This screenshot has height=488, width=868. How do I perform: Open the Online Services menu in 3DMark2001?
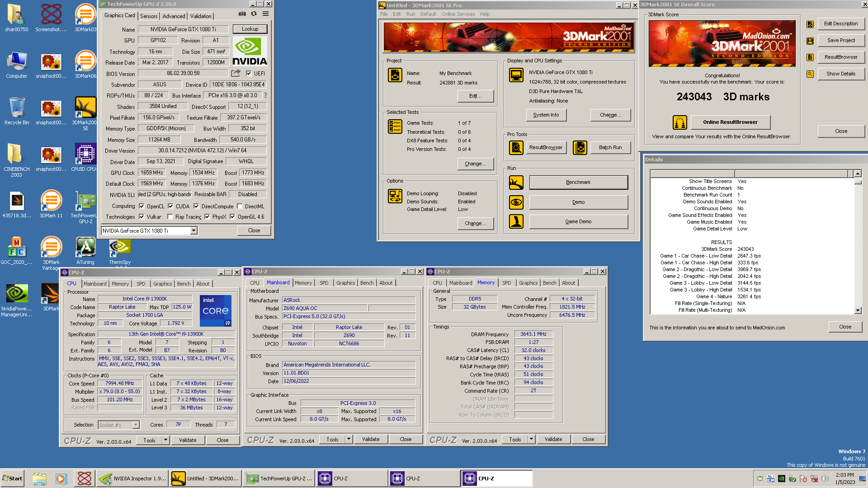(458, 14)
